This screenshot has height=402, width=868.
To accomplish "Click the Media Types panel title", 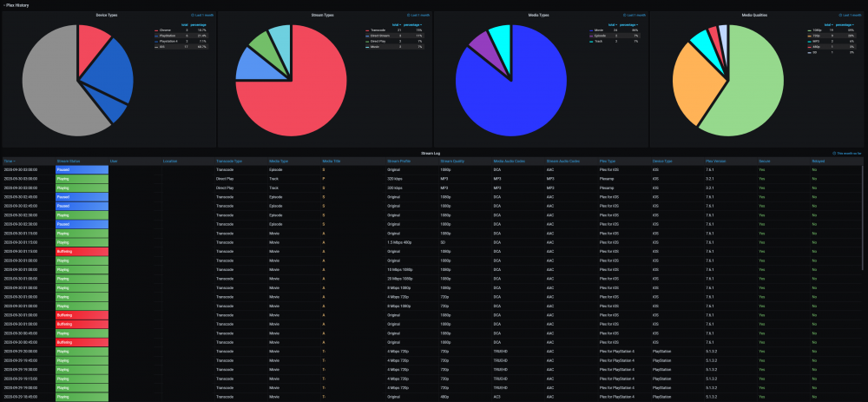I will (x=539, y=15).
